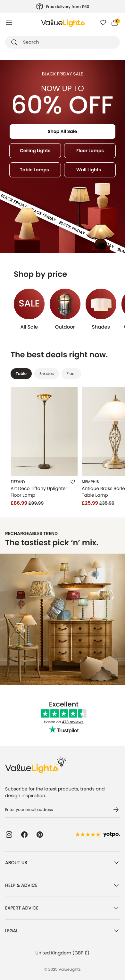125x980 pixels.
Task: Click the Ceiling Lights sale button
Action: 35,151
